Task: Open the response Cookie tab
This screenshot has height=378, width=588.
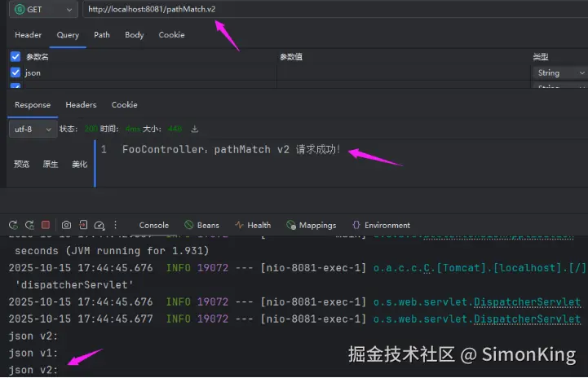Action: point(124,105)
